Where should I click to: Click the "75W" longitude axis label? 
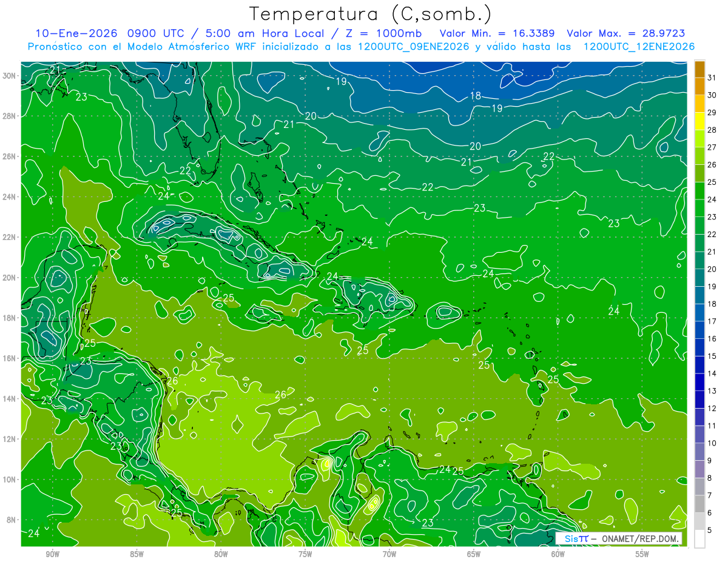click(x=305, y=554)
